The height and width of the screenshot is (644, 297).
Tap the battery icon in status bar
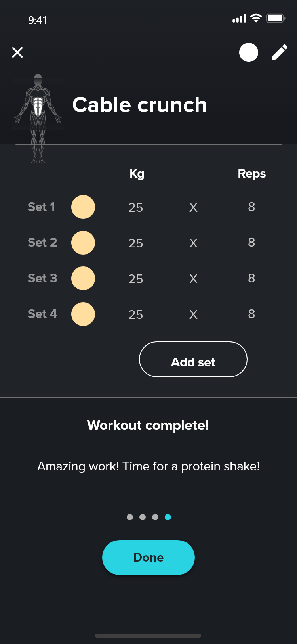[275, 18]
